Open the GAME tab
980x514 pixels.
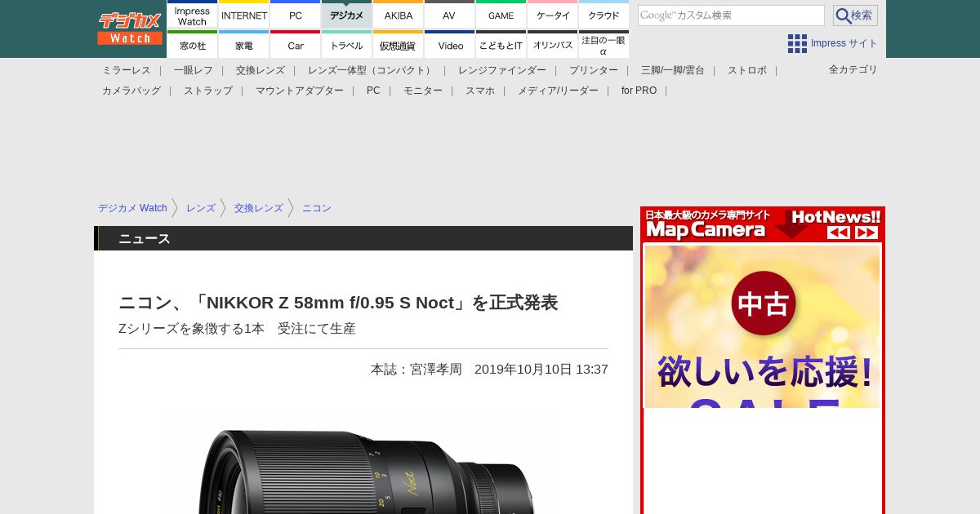pyautogui.click(x=501, y=15)
